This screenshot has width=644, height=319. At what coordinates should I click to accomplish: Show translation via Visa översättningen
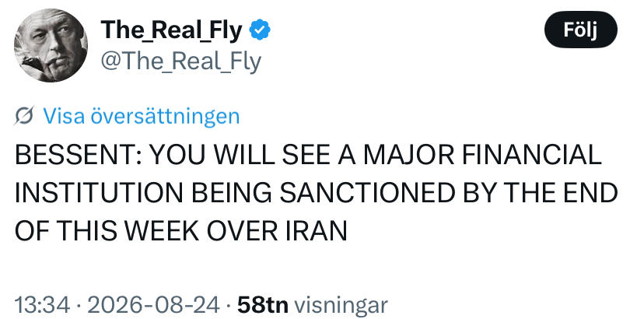(x=141, y=115)
